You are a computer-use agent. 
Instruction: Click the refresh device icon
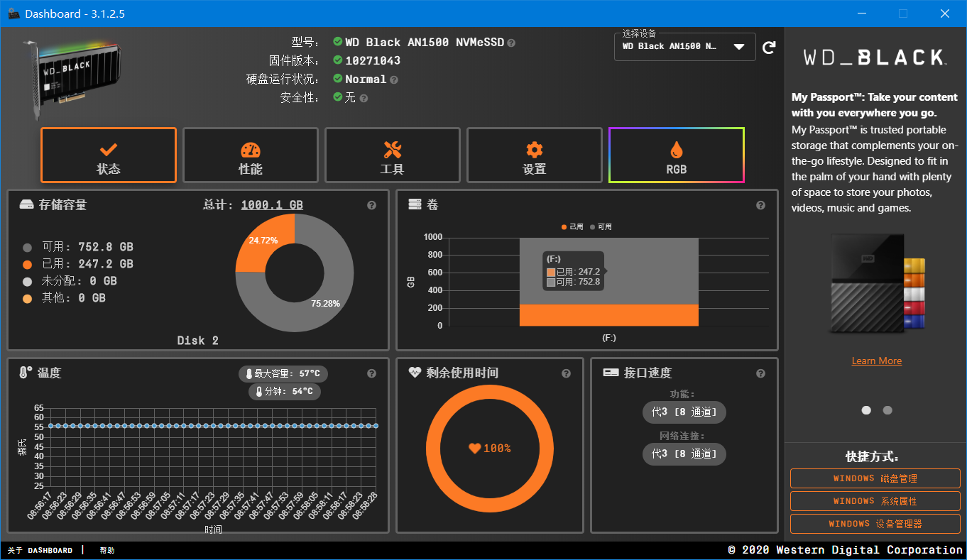(x=769, y=48)
